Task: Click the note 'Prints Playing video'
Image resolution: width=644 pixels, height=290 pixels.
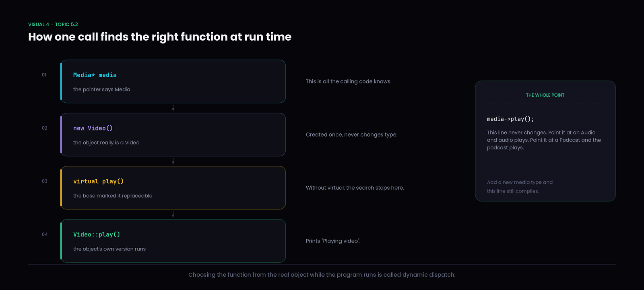Action: pyautogui.click(x=333, y=241)
